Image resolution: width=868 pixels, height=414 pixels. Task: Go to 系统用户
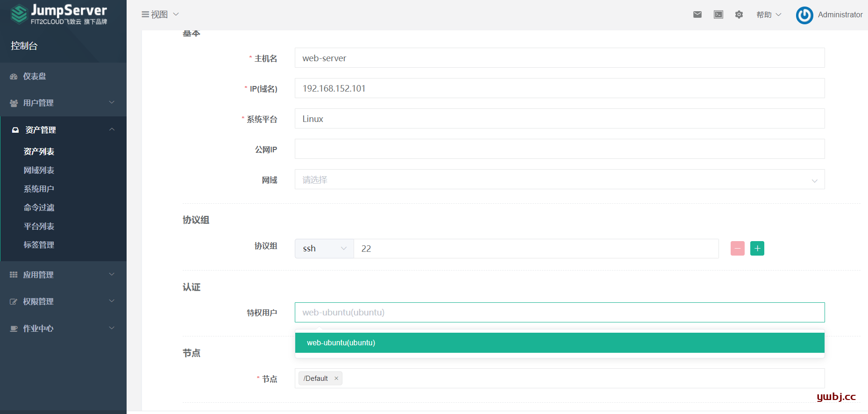pyautogui.click(x=39, y=189)
